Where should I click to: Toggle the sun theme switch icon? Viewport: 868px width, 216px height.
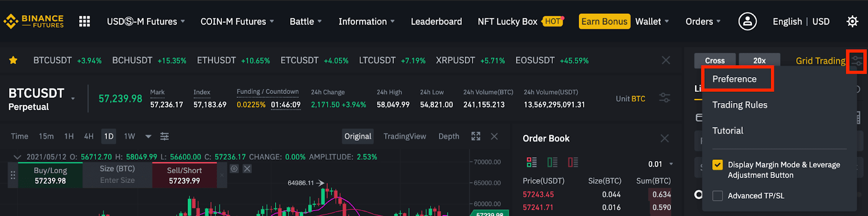pyautogui.click(x=852, y=22)
